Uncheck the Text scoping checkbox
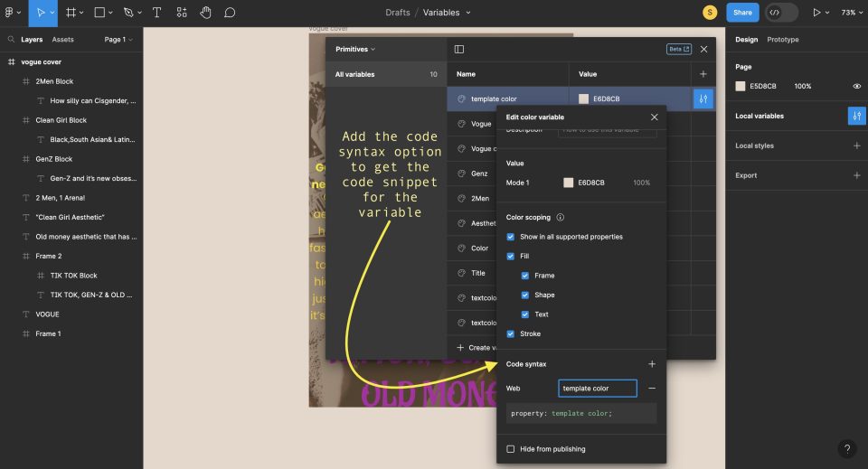This screenshot has width=868, height=469. tap(524, 314)
